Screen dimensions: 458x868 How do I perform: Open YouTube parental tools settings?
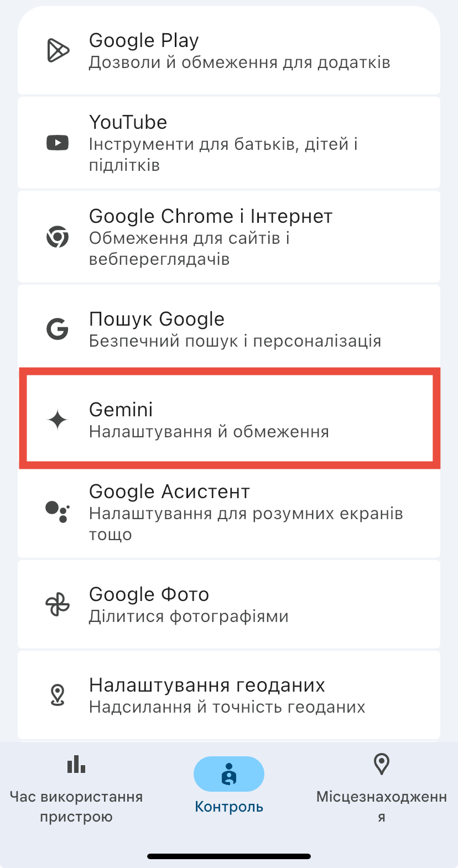click(x=229, y=143)
